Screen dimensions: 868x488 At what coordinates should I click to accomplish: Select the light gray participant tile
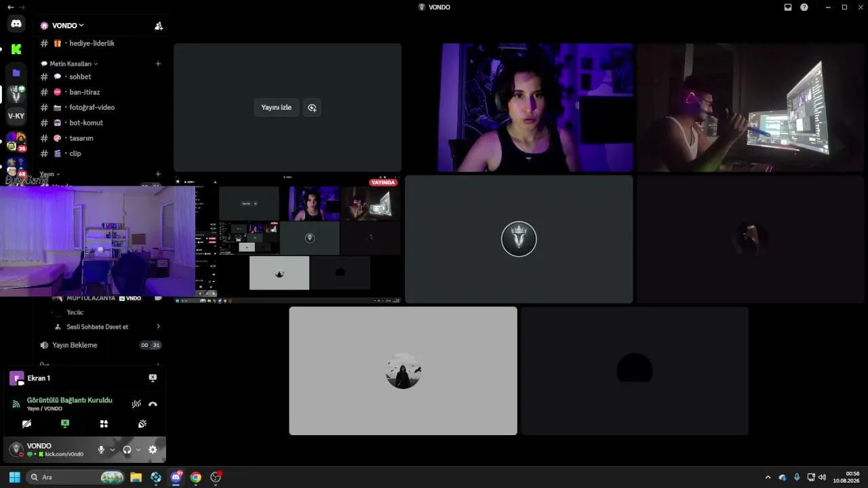[x=403, y=371]
